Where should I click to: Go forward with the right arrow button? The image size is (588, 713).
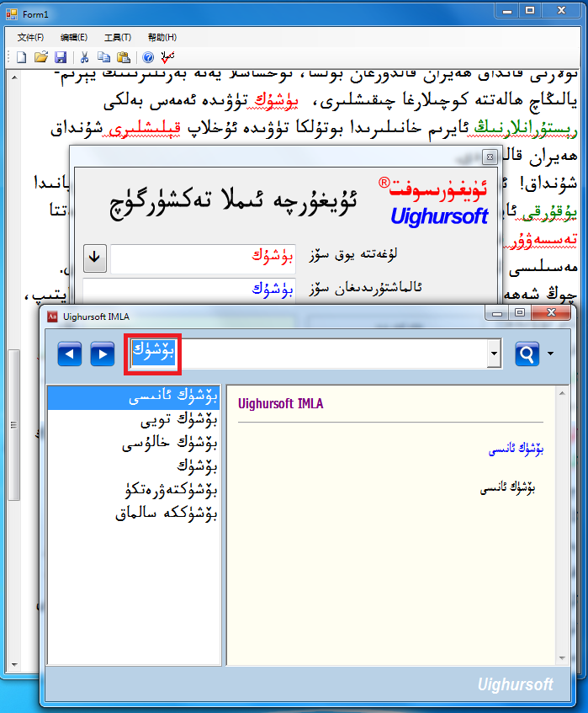(103, 354)
